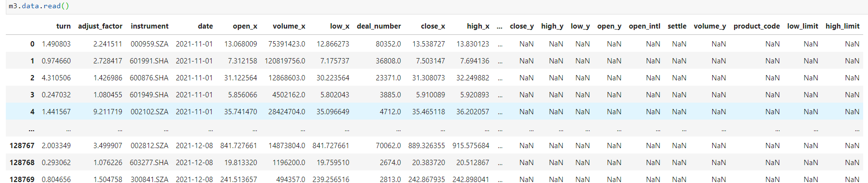Click volume_x value 75391423.0
The width and height of the screenshot is (868, 183).
tap(287, 44)
